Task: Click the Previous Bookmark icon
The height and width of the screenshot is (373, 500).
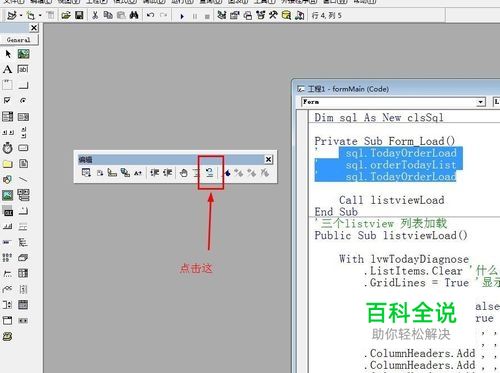Action: (x=252, y=173)
